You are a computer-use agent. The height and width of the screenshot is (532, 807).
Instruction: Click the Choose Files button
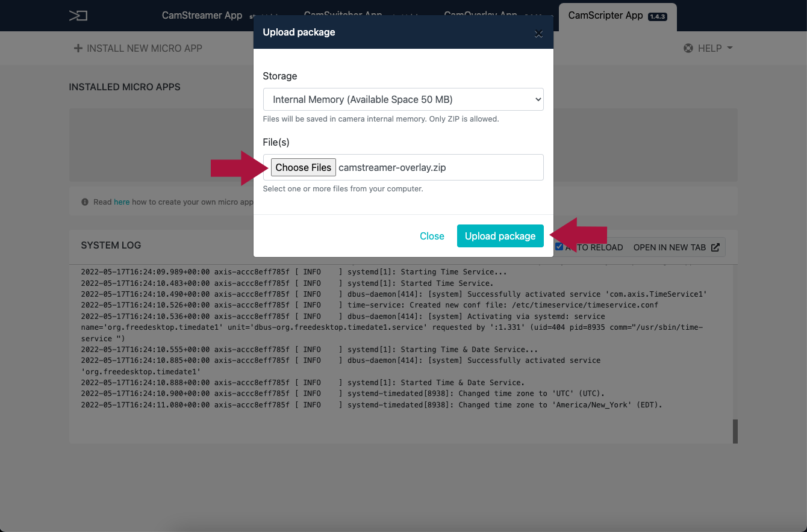point(304,167)
